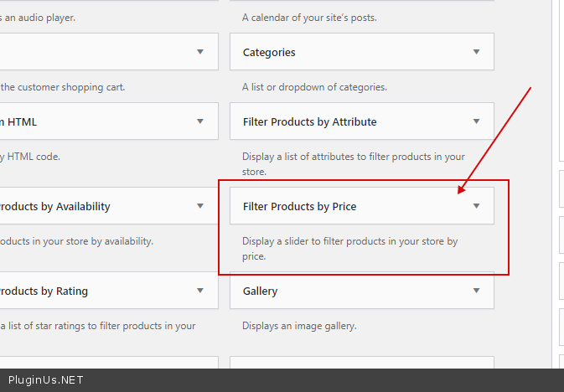Viewport: 564px width, 392px height.
Task: Expand the Filter Products by Price arrow
Action: coord(476,206)
